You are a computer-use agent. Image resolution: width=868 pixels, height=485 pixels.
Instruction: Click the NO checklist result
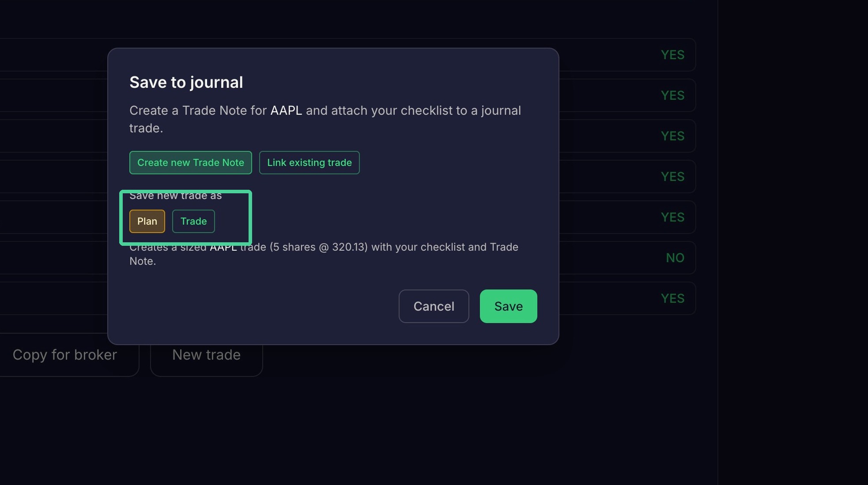[675, 258]
